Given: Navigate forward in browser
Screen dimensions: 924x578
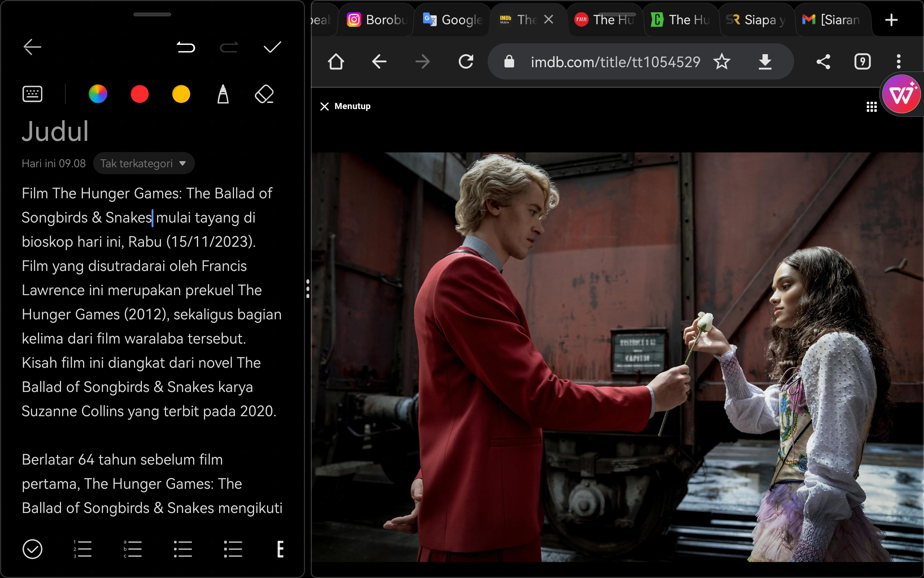Looking at the screenshot, I should (x=422, y=61).
